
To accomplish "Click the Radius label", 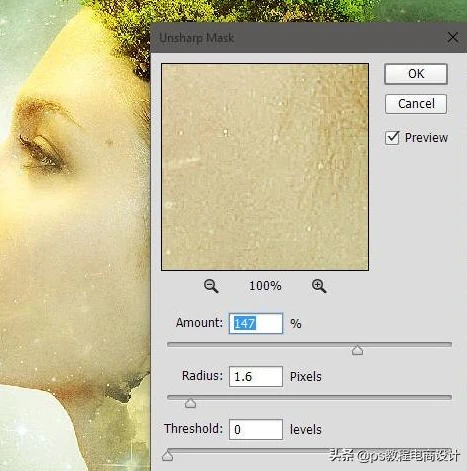I will coord(202,376).
